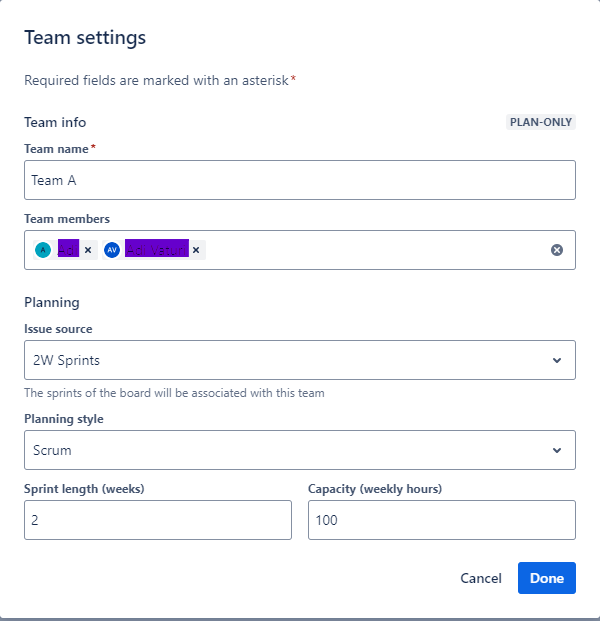Edit the Team name field containing Team A
This screenshot has width=600, height=621.
[x=300, y=180]
